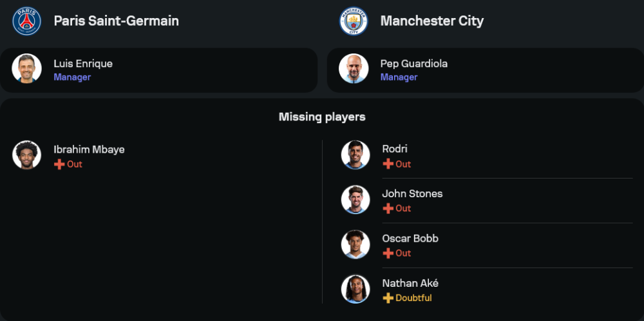644x321 pixels.
Task: Click the red injury cross beside Rodri
Action: click(x=388, y=164)
